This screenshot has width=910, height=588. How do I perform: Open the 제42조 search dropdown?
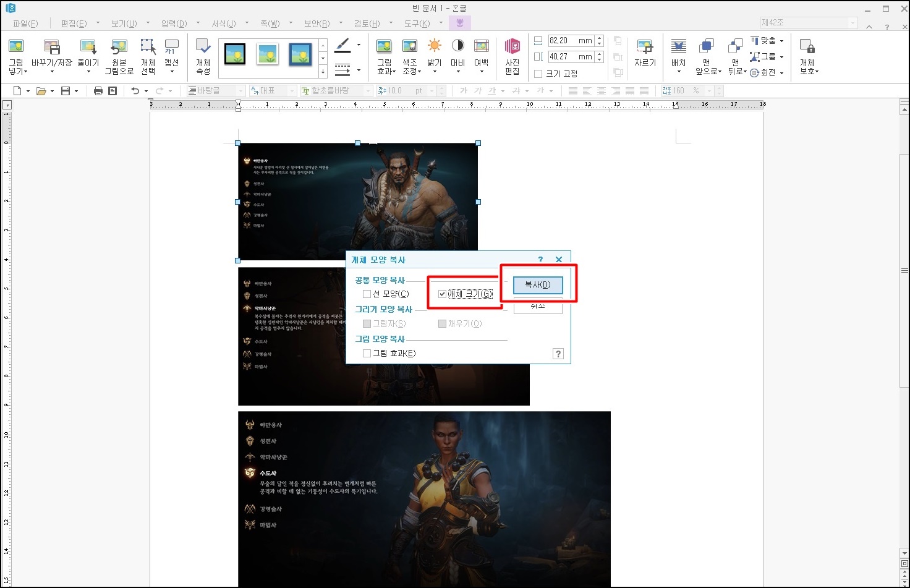click(853, 23)
